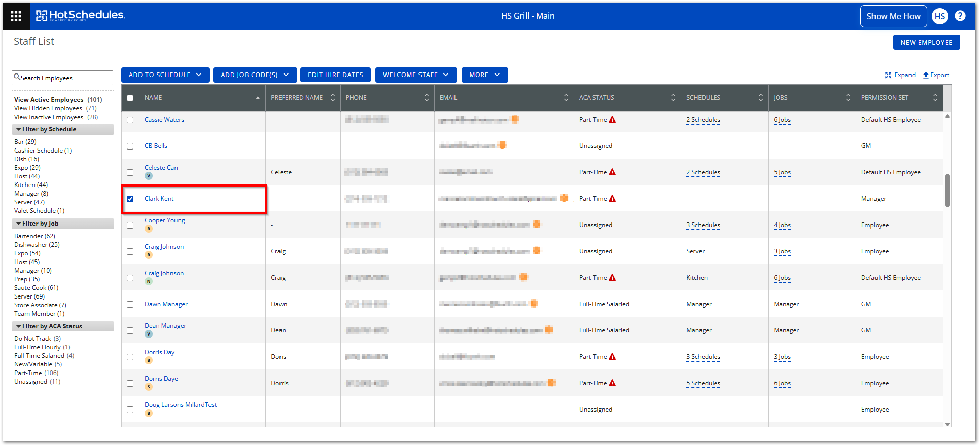Image resolution: width=980 pixels, height=446 pixels.
Task: Click the ACA warning icon for Clark Kent
Action: pyautogui.click(x=612, y=199)
